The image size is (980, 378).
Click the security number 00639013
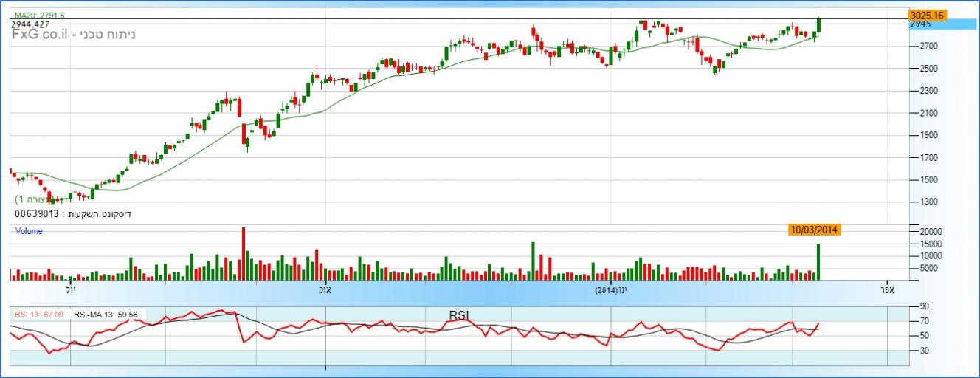37,214
